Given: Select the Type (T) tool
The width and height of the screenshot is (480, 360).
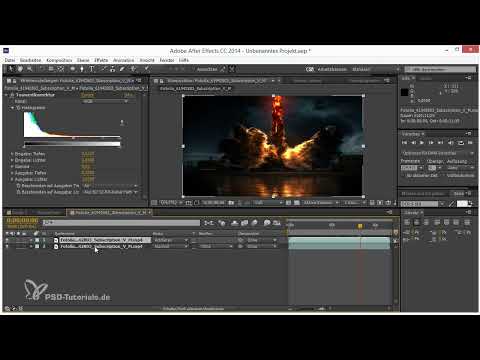Looking at the screenshot, I should (92, 69).
